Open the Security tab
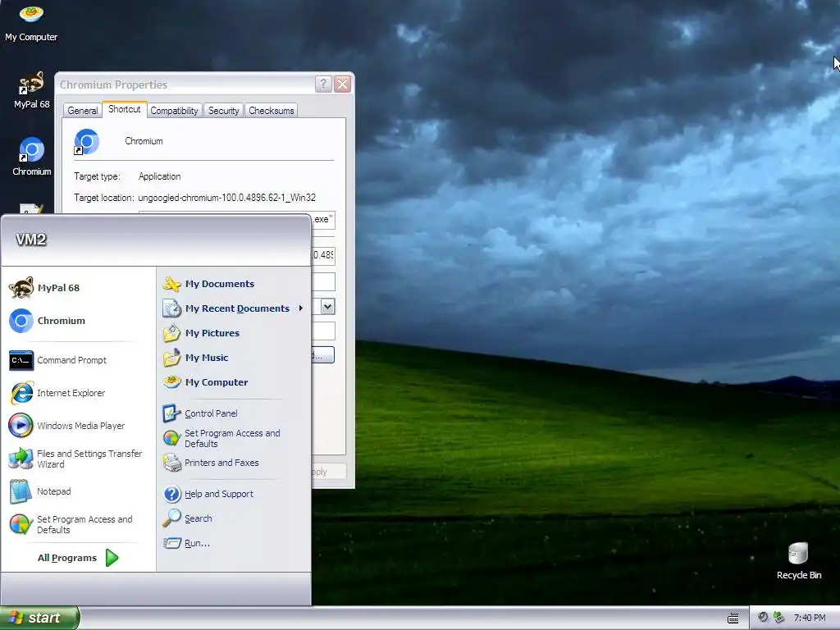The image size is (840, 630). [x=223, y=111]
